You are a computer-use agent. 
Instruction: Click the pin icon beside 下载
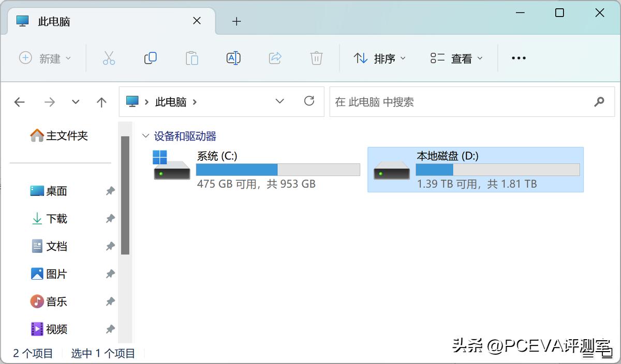tap(110, 218)
